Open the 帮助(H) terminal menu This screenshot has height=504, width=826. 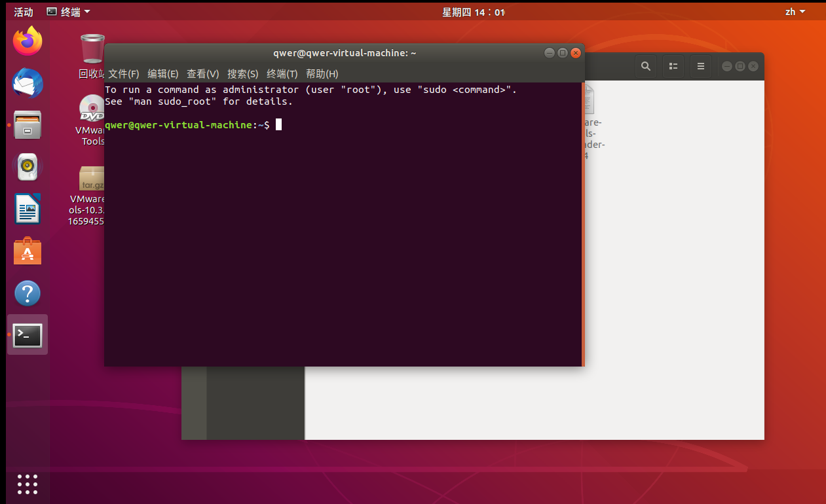click(x=322, y=74)
